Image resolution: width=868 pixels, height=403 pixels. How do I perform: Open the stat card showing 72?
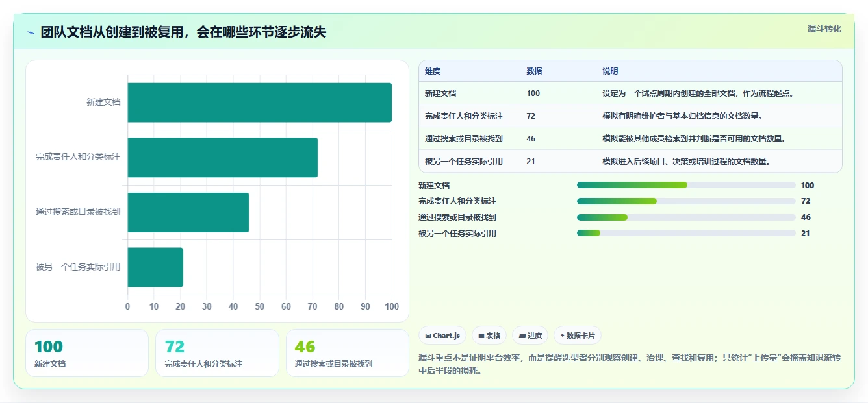pos(217,353)
